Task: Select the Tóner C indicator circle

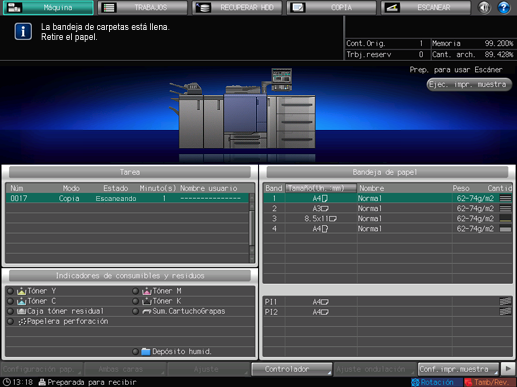Action: click(x=11, y=301)
